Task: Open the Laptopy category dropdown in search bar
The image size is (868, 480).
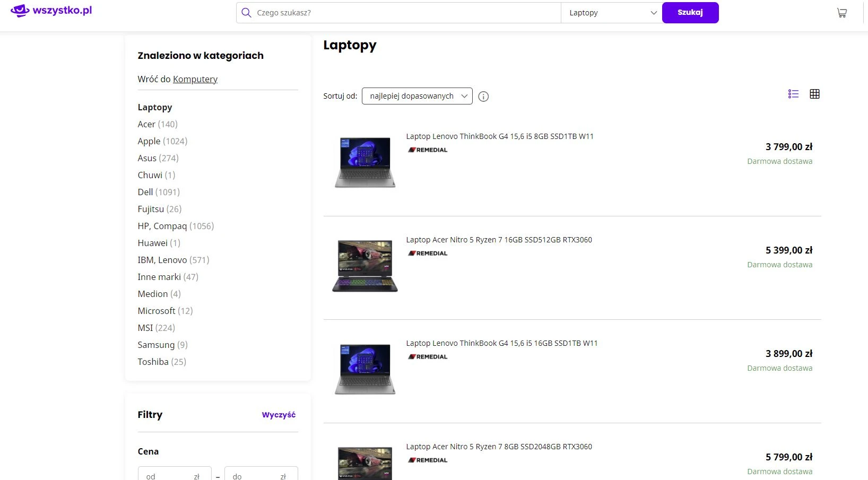Action: (x=612, y=13)
